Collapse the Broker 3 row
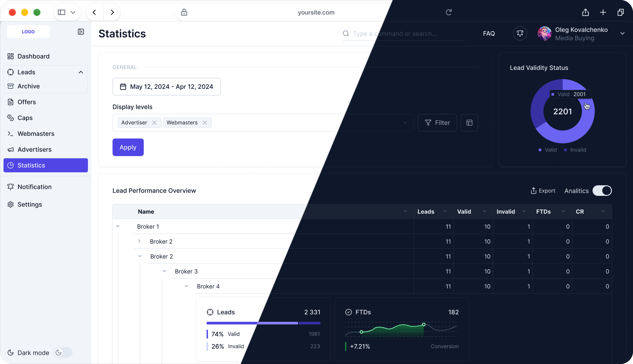 [164, 271]
